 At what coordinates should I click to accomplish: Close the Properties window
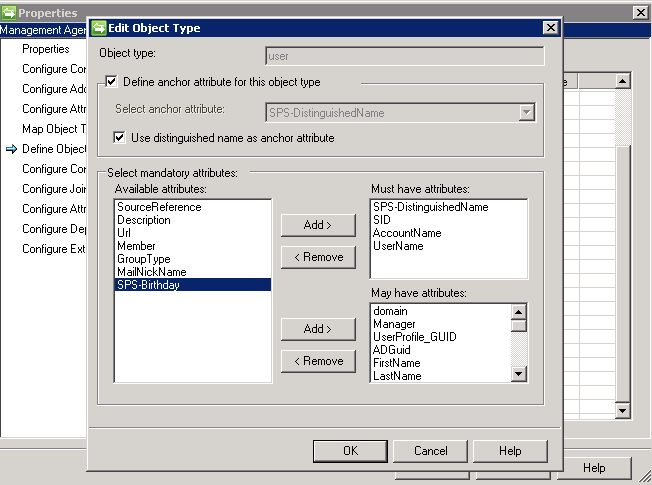pyautogui.click(x=641, y=12)
